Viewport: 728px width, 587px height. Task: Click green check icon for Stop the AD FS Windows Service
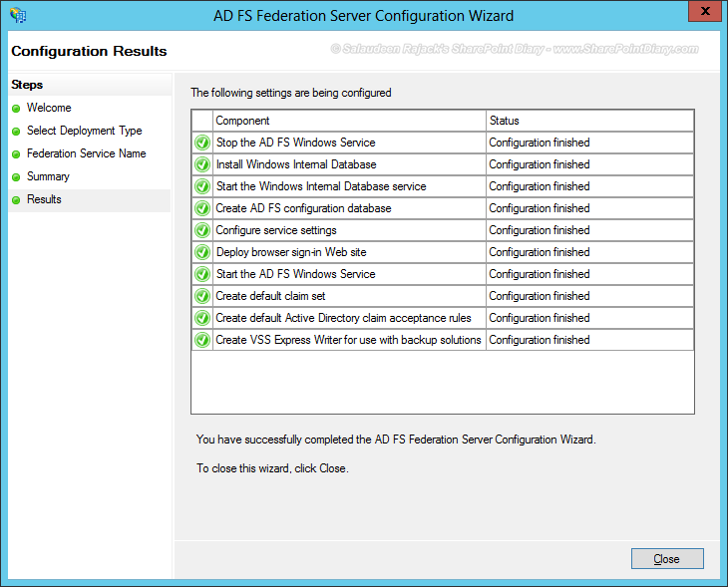click(x=202, y=143)
